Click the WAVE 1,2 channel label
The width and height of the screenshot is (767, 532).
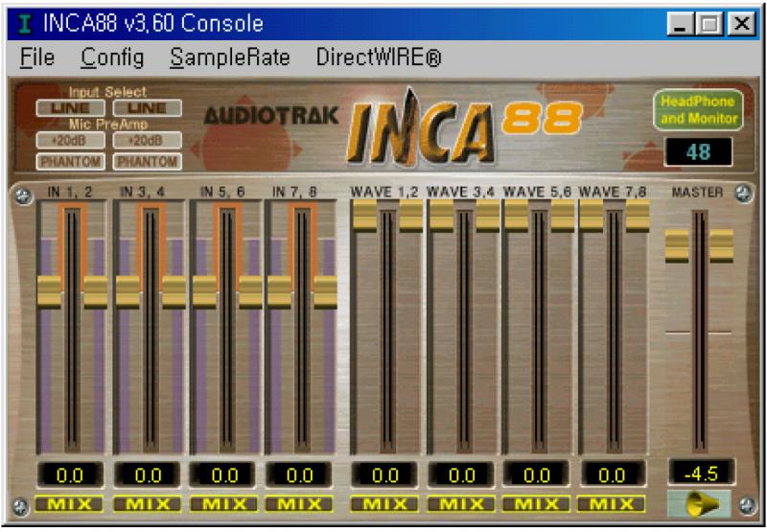coord(384,192)
